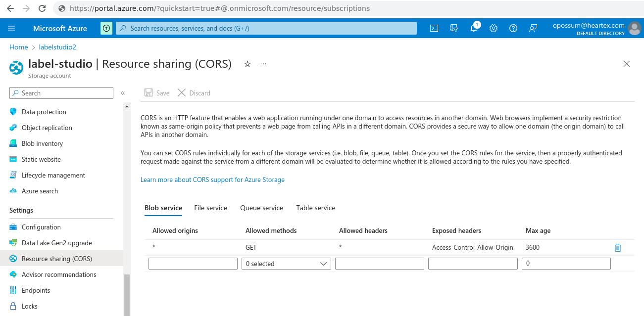The width and height of the screenshot is (644, 316).
Task: Click the Discard button
Action: [x=194, y=93]
